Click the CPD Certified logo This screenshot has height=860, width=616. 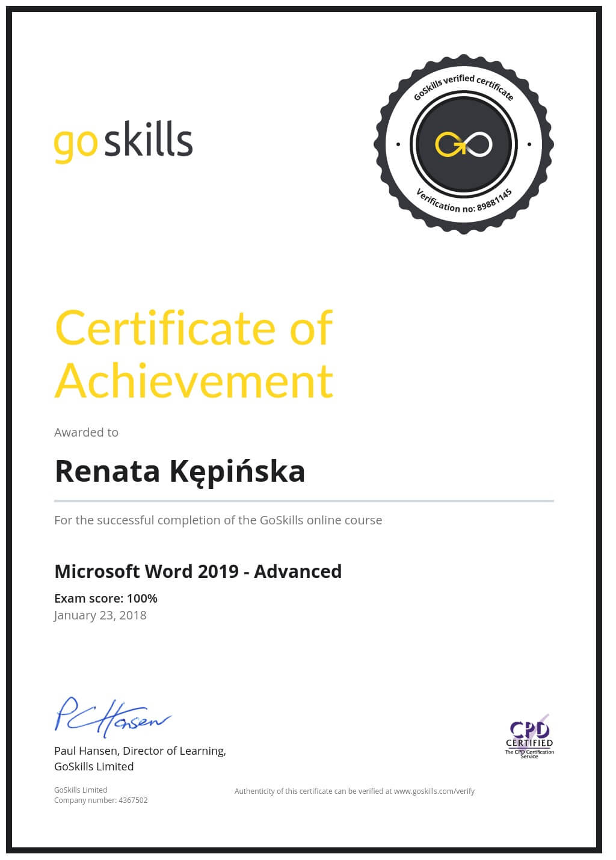coord(529,737)
